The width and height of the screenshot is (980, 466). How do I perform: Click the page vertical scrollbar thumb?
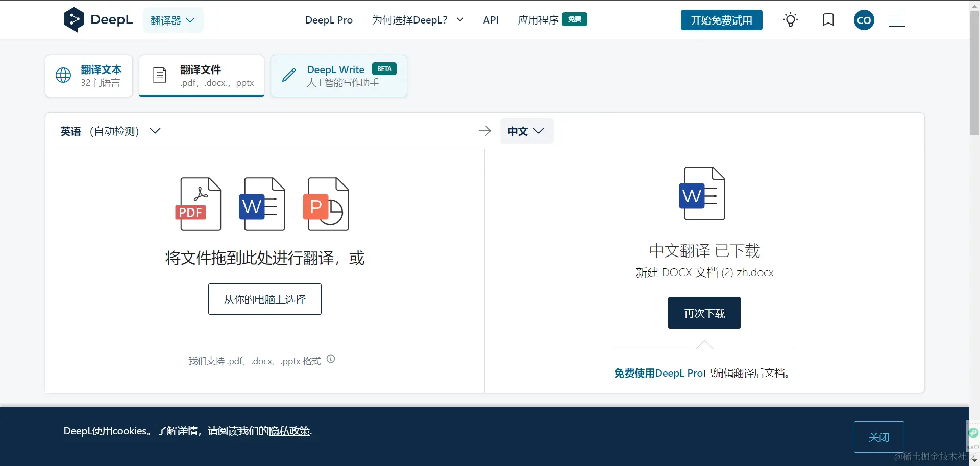974,73
